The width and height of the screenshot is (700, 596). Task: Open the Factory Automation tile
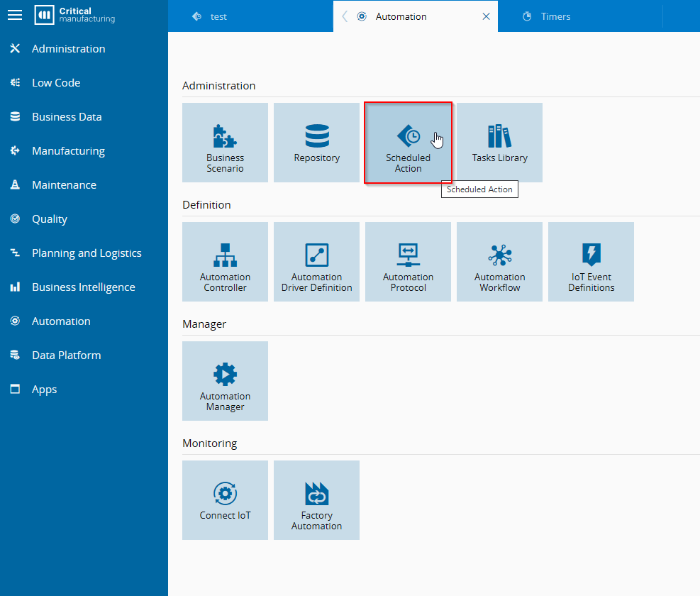coord(316,500)
